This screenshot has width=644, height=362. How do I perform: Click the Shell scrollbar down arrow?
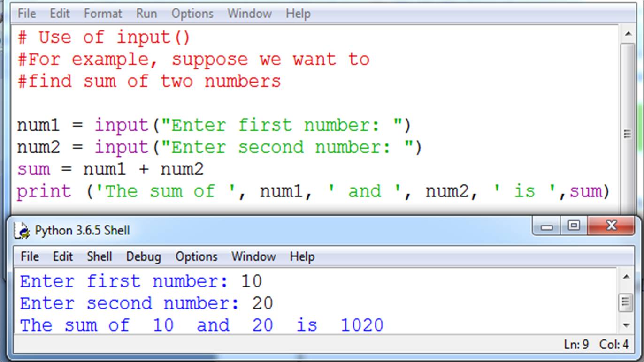click(625, 325)
